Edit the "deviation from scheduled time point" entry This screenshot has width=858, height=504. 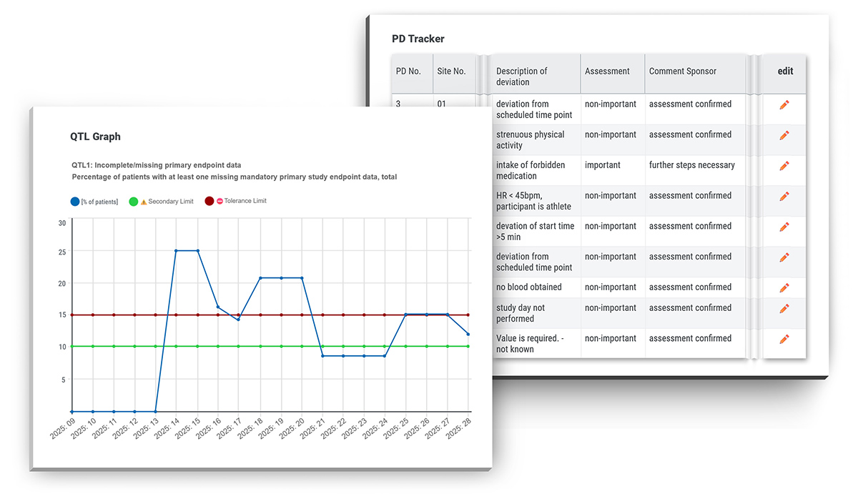[x=784, y=105]
